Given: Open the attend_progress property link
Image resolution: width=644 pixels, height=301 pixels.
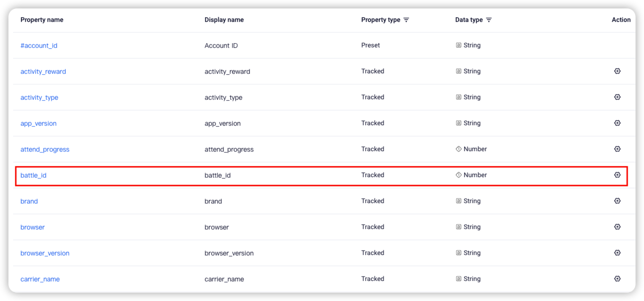Looking at the screenshot, I should (x=45, y=149).
